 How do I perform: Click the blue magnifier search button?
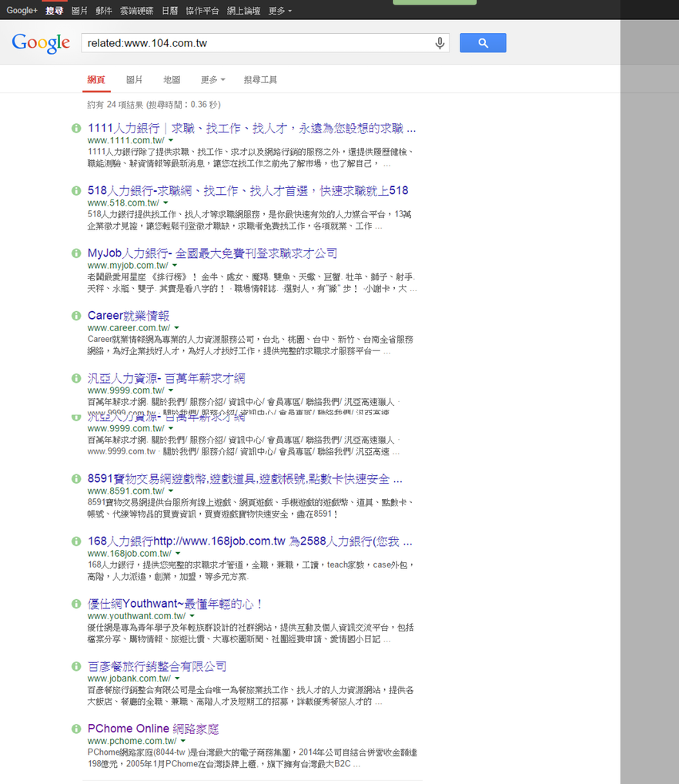[483, 43]
